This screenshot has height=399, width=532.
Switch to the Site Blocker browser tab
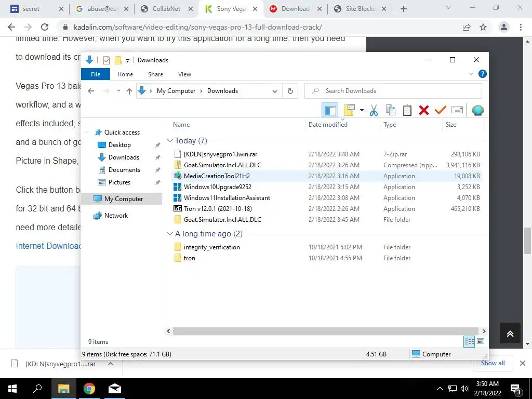click(x=361, y=9)
